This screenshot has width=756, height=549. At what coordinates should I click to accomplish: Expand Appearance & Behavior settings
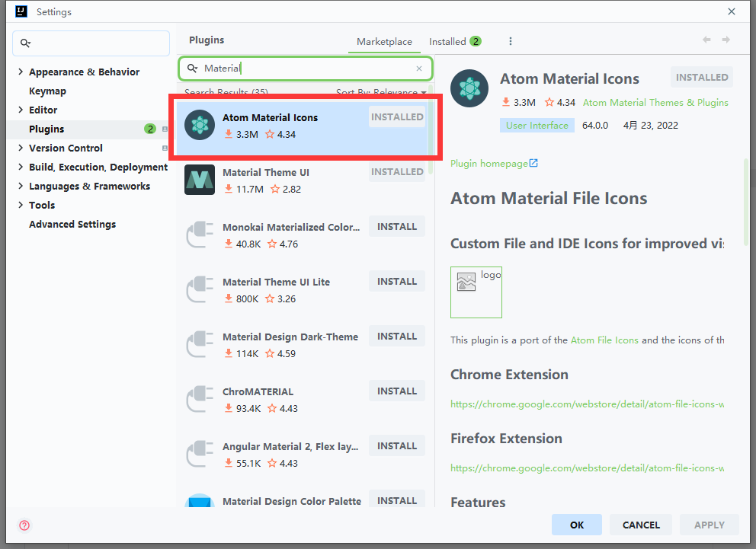coord(21,72)
